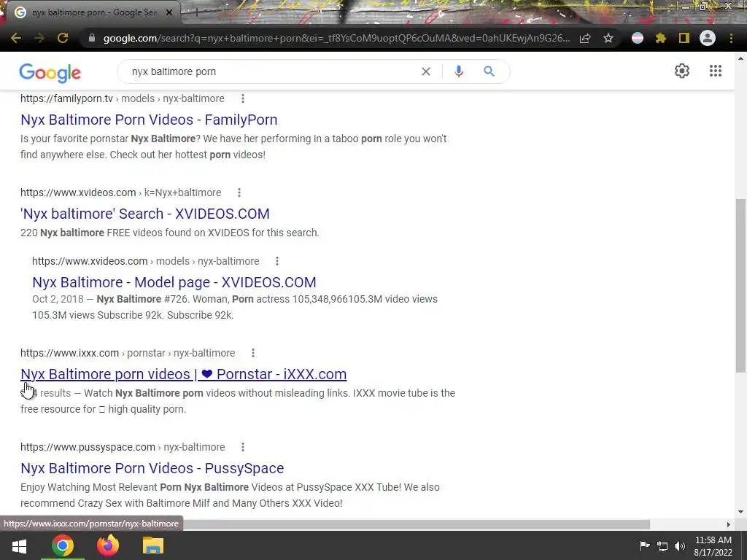This screenshot has height=560, width=747.
Task: Switch to Chrome in the taskbar
Action: (x=63, y=545)
